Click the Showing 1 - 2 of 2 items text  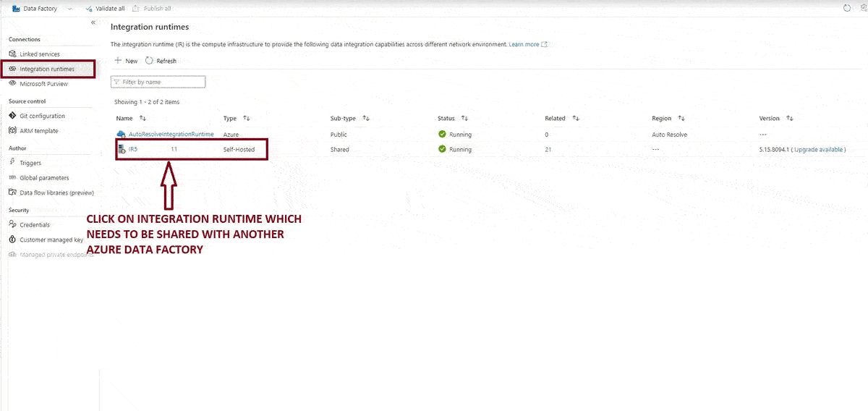147,102
